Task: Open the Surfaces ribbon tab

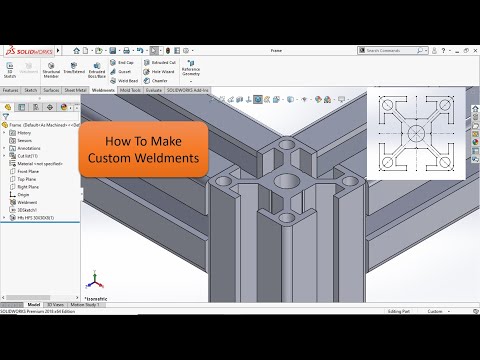Action: pyautogui.click(x=51, y=90)
